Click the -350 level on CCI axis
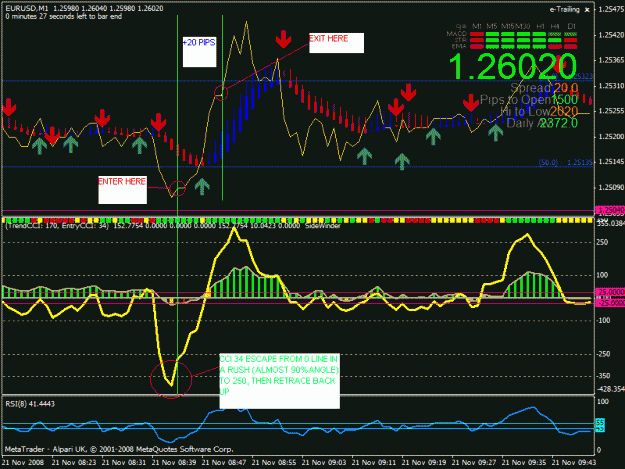This screenshot has height=469, width=625. pyautogui.click(x=603, y=376)
